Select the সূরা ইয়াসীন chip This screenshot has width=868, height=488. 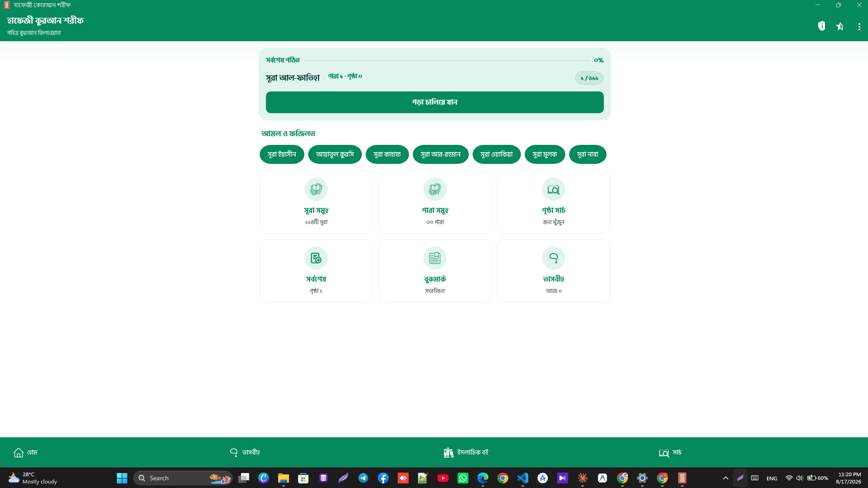tap(282, 154)
